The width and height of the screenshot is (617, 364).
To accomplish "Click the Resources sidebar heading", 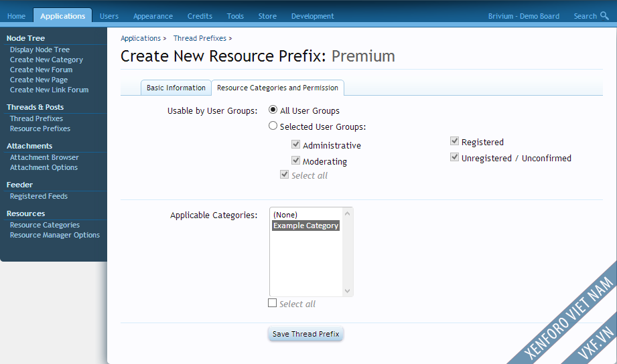I will (25, 213).
